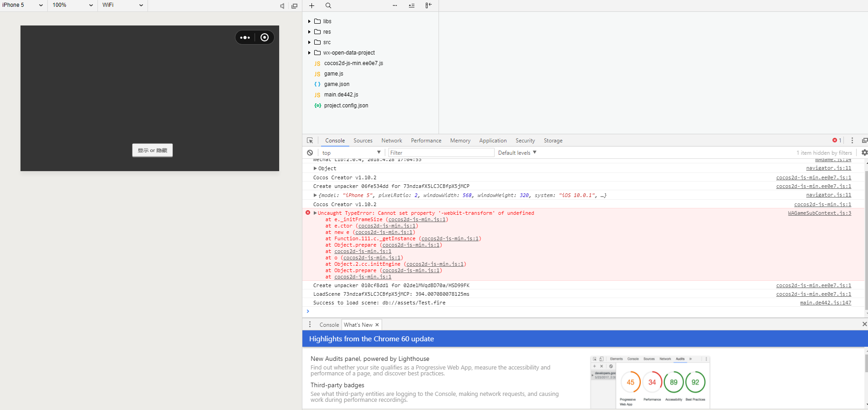The image size is (868, 410).
Task: Open cocos2d-js-min.ee0e7.js in file tree
Action: coord(353,63)
